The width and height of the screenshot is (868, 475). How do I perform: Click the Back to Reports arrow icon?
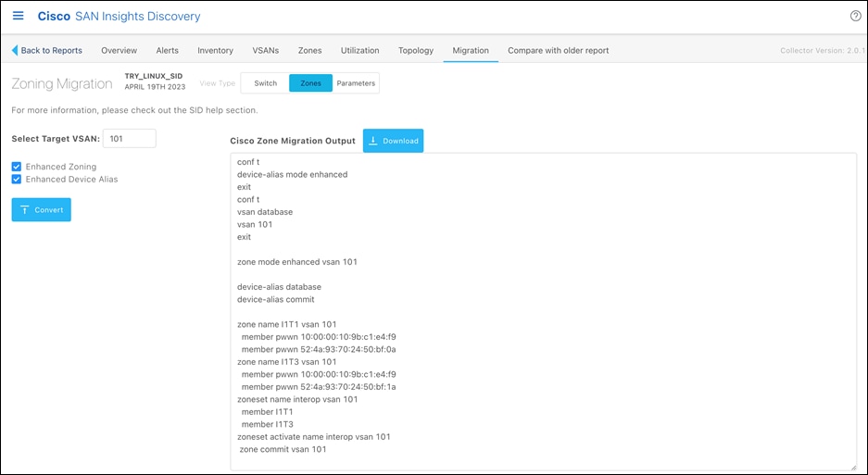click(x=15, y=50)
